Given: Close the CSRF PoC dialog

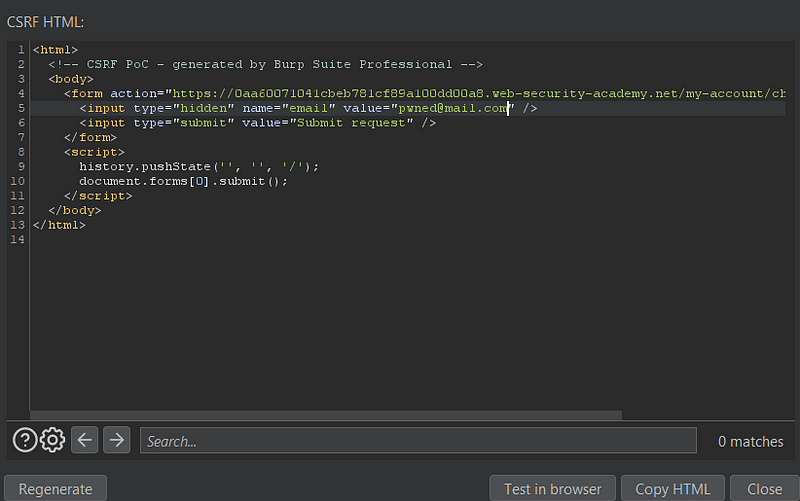Looking at the screenshot, I should [x=764, y=489].
